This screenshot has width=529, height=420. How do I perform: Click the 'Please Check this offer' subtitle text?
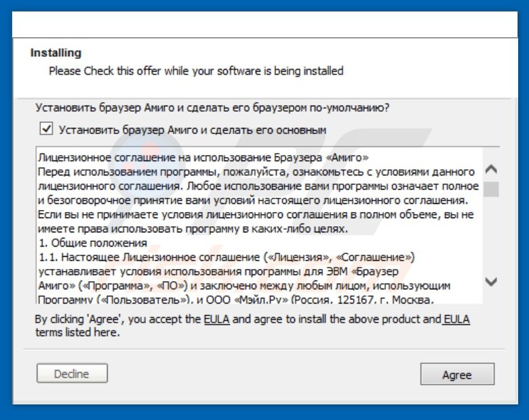196,70
